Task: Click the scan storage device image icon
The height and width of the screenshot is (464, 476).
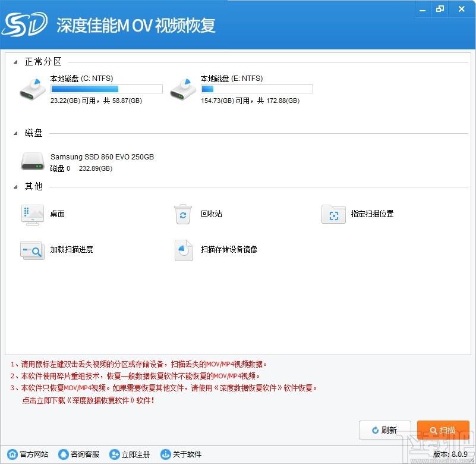Action: click(x=184, y=250)
